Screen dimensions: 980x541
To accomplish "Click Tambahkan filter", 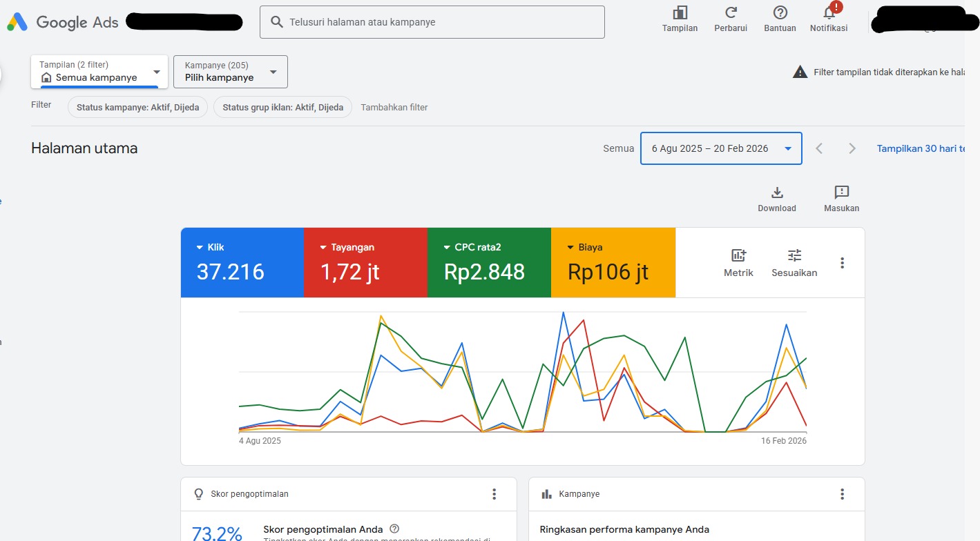I will coord(394,108).
